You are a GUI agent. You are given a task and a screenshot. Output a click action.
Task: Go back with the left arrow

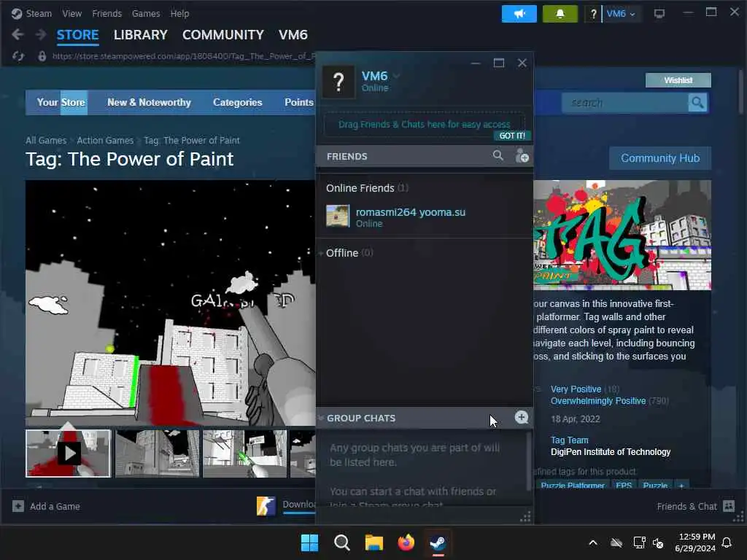pos(18,34)
